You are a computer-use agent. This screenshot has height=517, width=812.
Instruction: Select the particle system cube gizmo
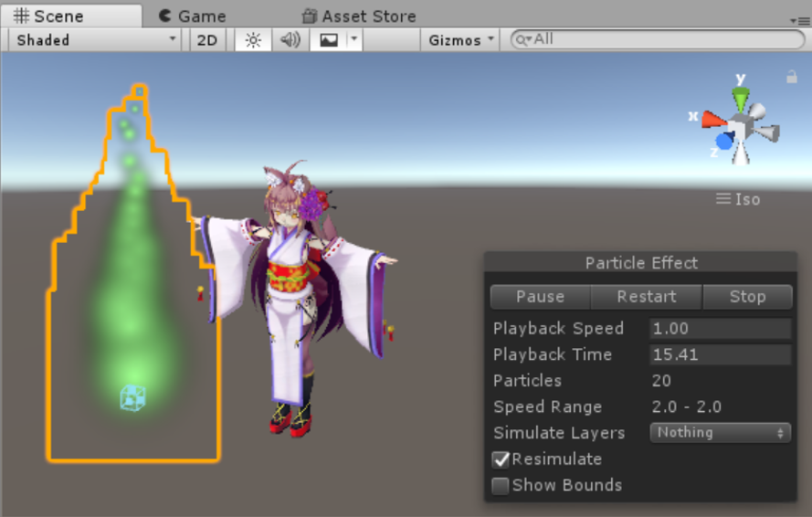pyautogui.click(x=132, y=397)
